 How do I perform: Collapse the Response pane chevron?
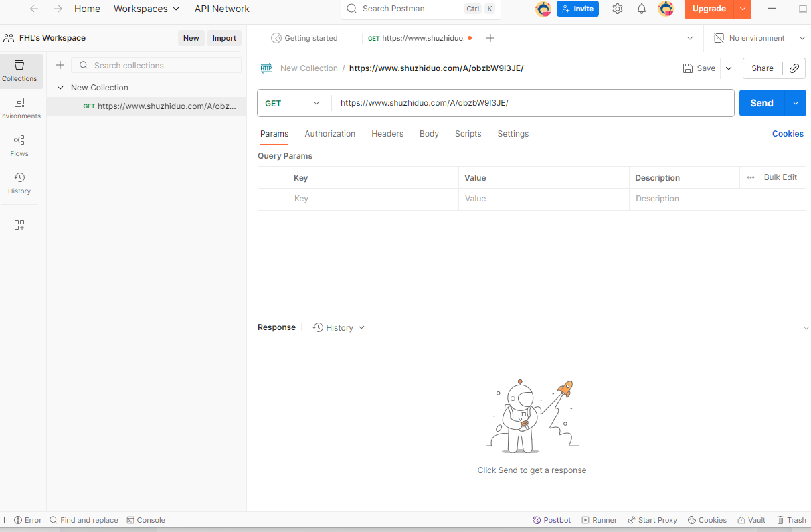point(806,328)
